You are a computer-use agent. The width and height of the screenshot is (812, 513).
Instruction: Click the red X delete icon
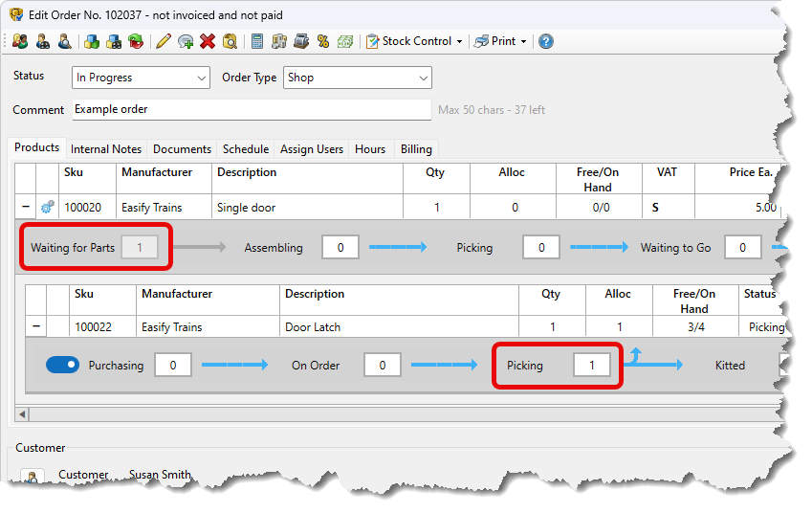208,41
